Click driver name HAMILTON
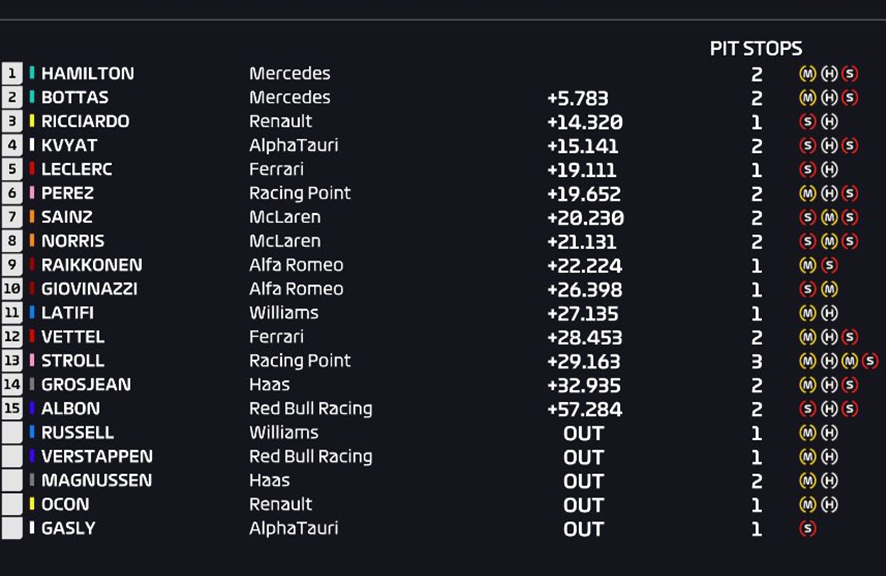Viewport: 886px width, 576px height. (x=87, y=73)
